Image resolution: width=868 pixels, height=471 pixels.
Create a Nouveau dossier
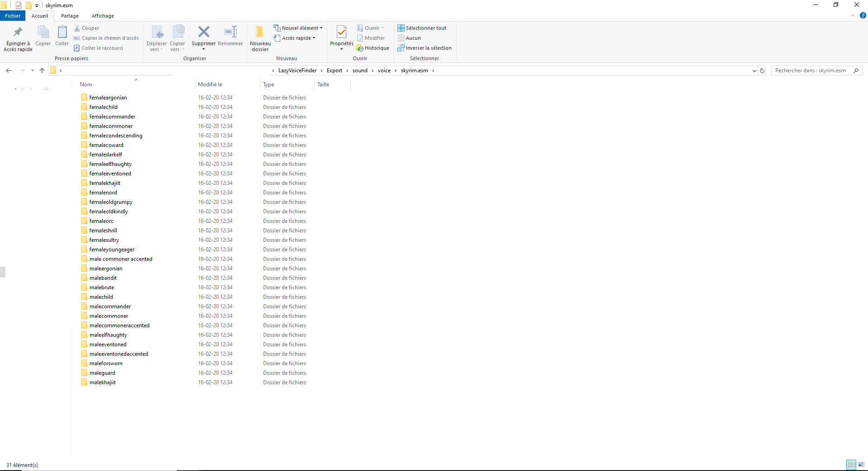[260, 38]
